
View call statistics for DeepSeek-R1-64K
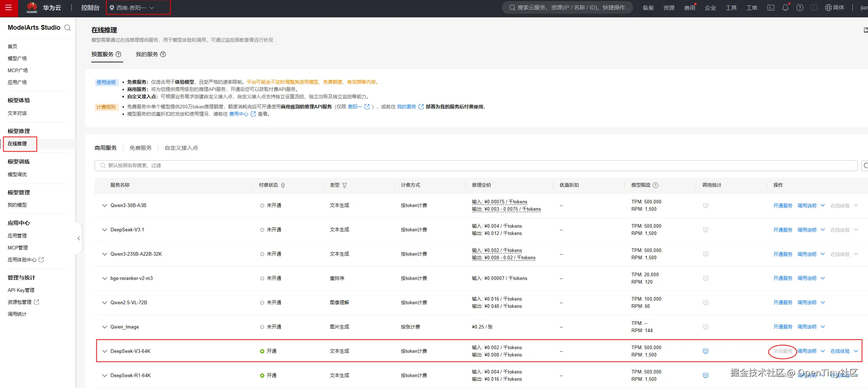pos(706,375)
